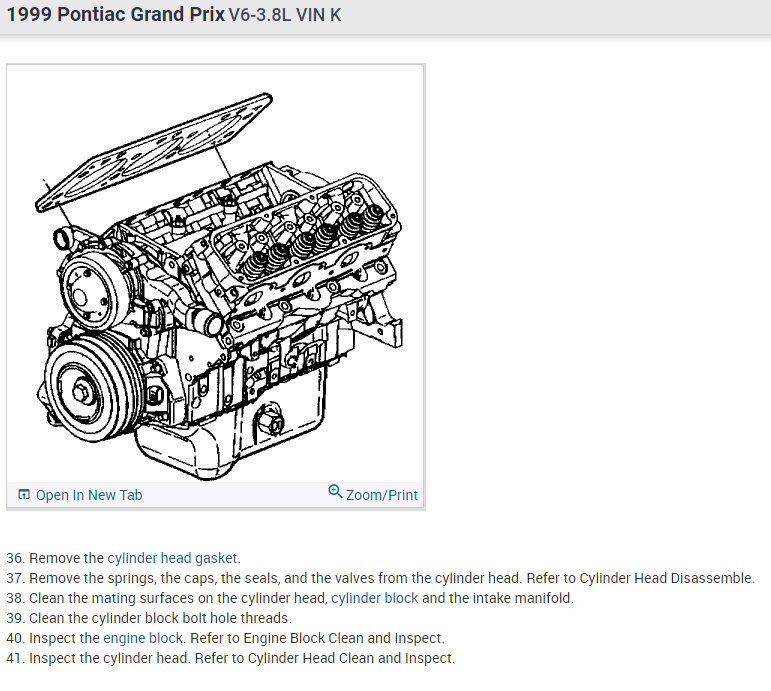This screenshot has height=691, width=771.
Task: Click step 39 about bolt hole threads
Action: point(149,618)
